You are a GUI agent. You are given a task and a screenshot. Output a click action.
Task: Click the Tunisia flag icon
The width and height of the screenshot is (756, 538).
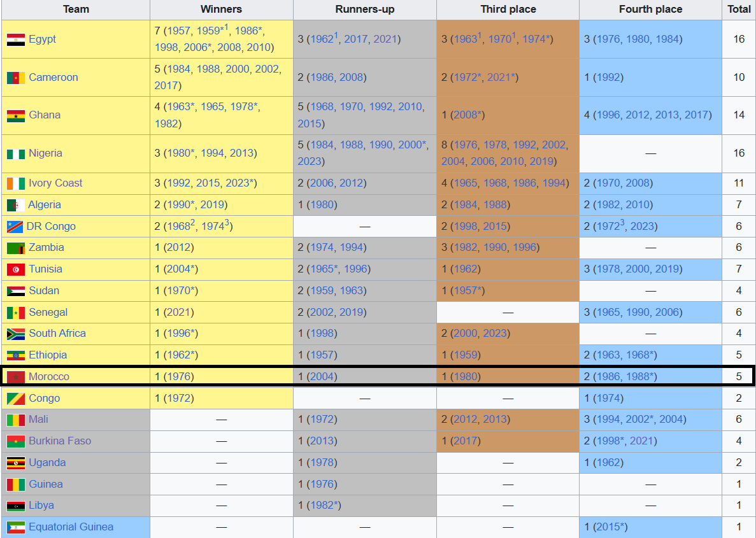[16, 269]
